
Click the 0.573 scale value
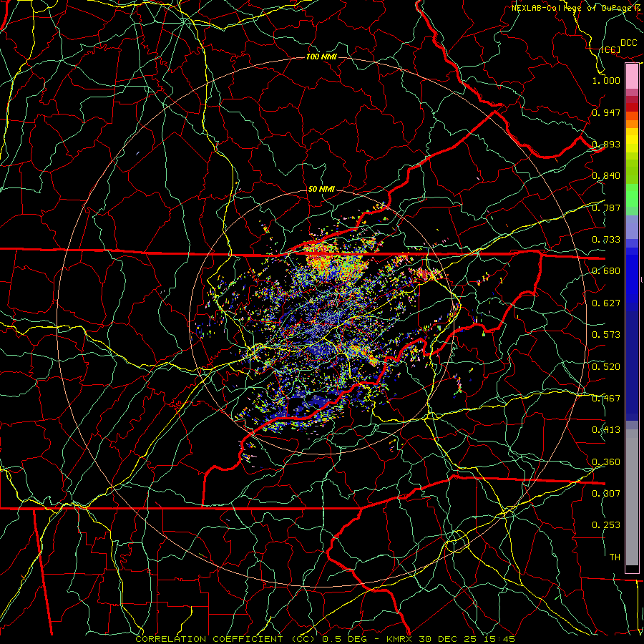606,335
